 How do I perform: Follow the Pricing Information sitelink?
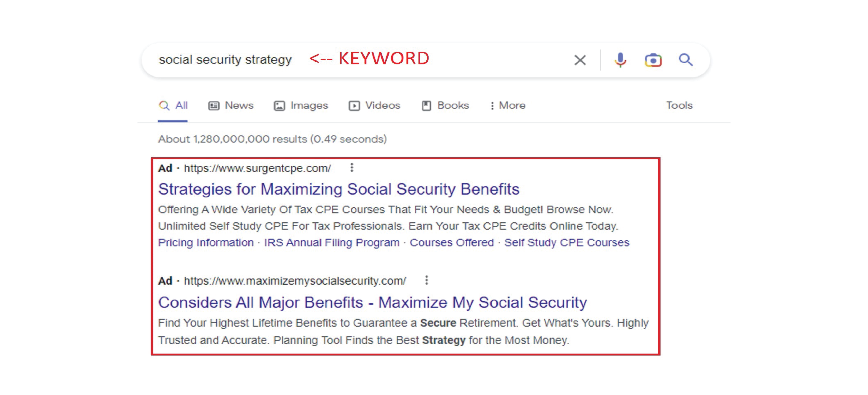coord(206,243)
